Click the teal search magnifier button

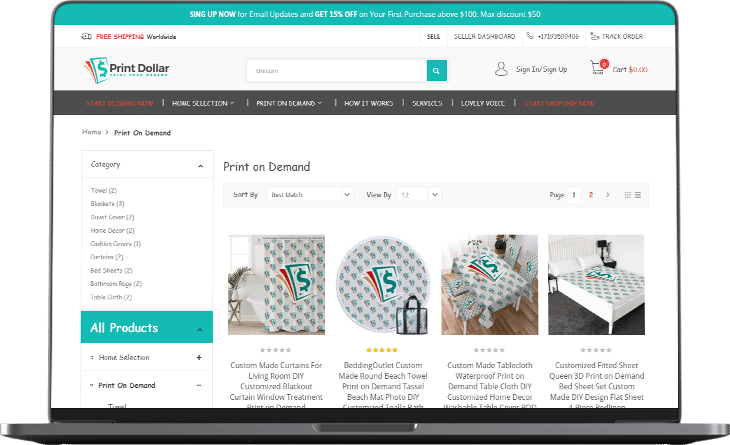(x=436, y=70)
